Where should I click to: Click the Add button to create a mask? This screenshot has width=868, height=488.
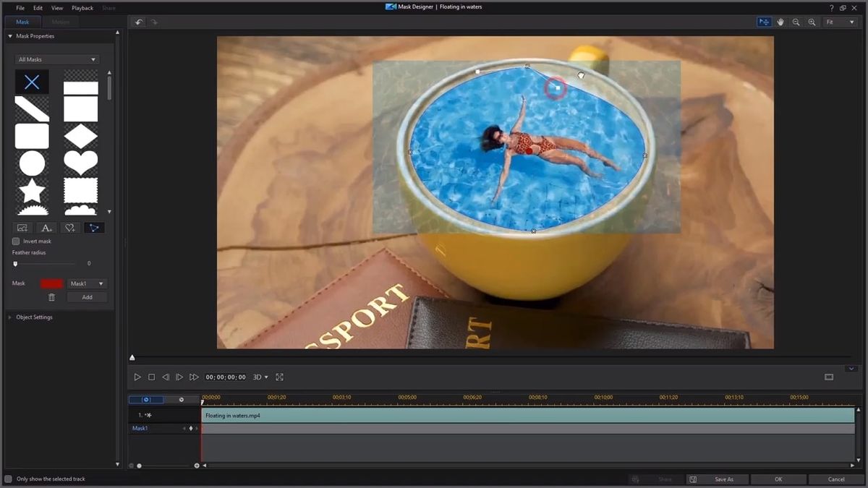click(x=86, y=296)
